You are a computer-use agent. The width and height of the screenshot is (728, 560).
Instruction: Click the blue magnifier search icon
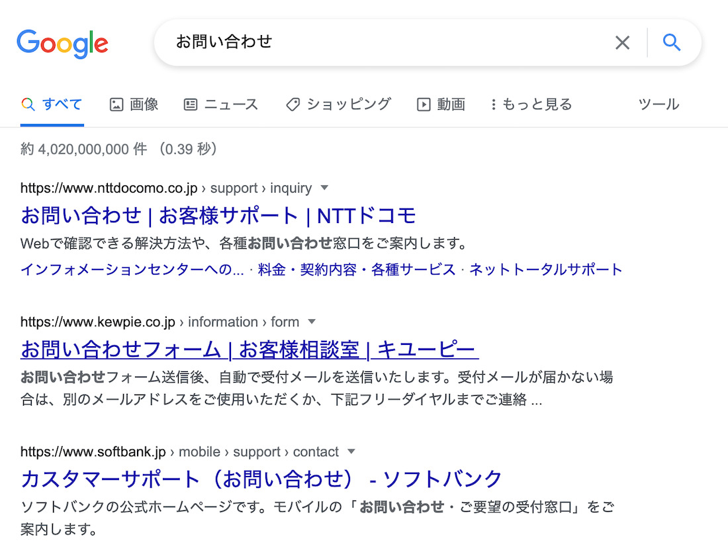pos(671,42)
